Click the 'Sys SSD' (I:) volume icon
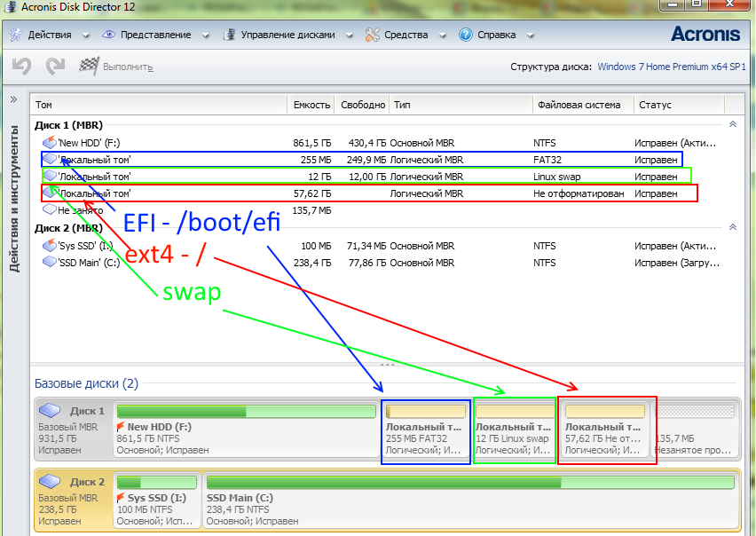This screenshot has width=756, height=536. [49, 245]
